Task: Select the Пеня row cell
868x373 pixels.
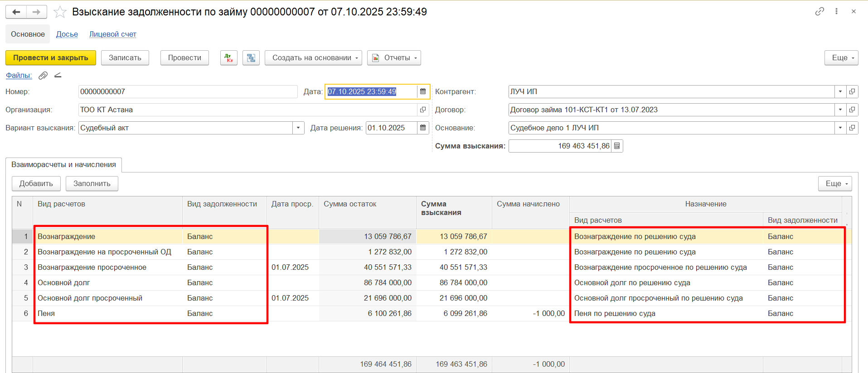Action: 107,313
